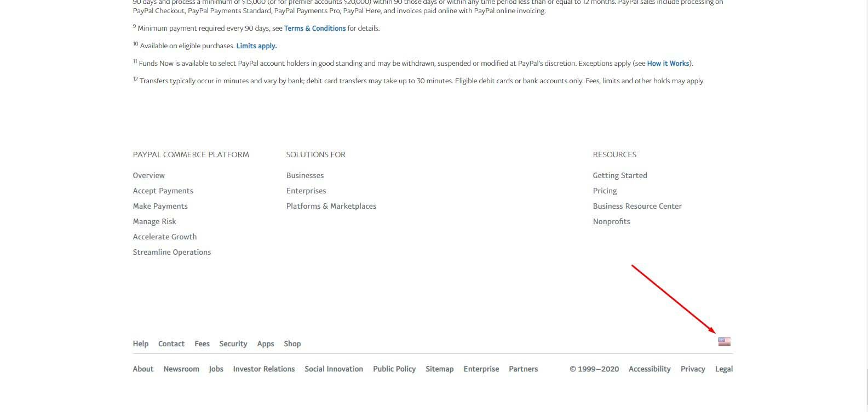Open the Make Payments footer link
This screenshot has width=868, height=412.
click(160, 206)
